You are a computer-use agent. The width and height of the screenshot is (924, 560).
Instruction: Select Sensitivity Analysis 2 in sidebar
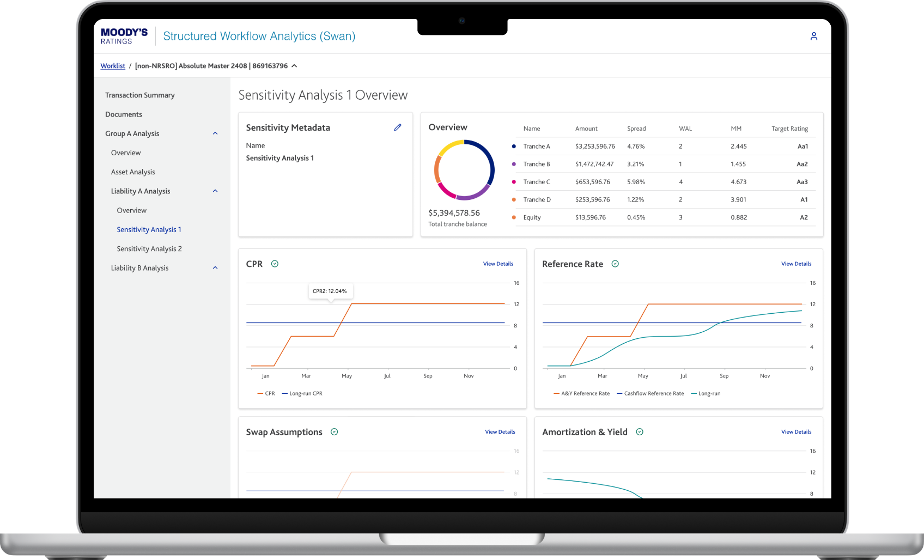click(149, 249)
